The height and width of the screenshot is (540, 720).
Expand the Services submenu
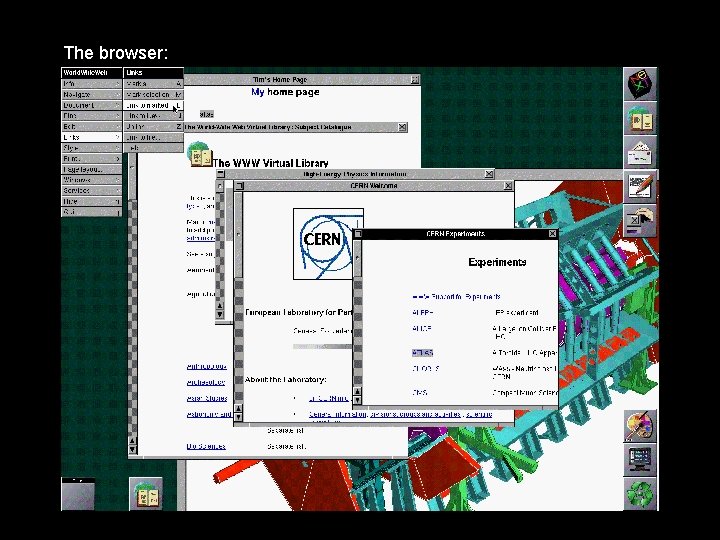coord(91,191)
